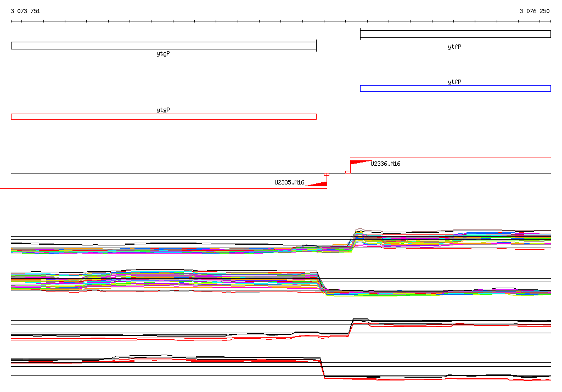Image resolution: width=562 pixels, height=392 pixels.
Task: Click the black ytfP gene box
Action: click(x=456, y=34)
